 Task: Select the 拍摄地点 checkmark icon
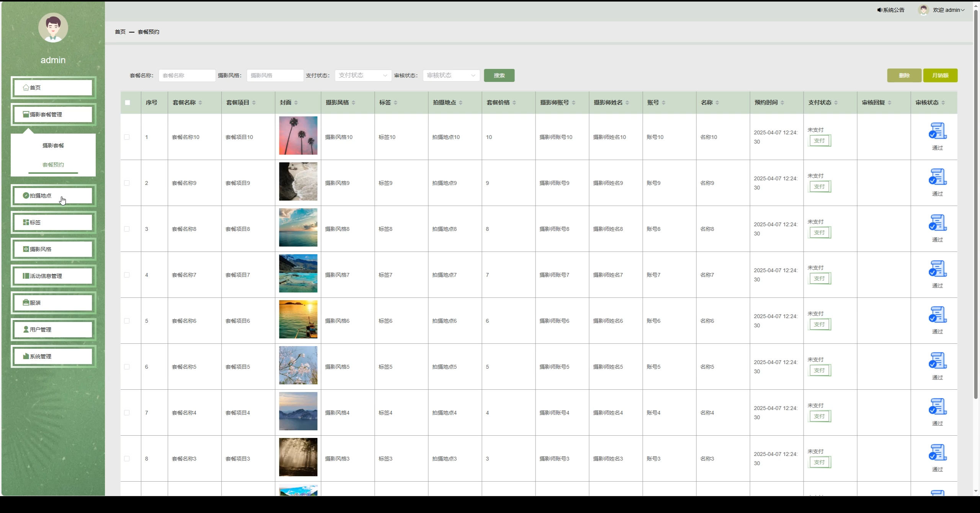tap(26, 195)
